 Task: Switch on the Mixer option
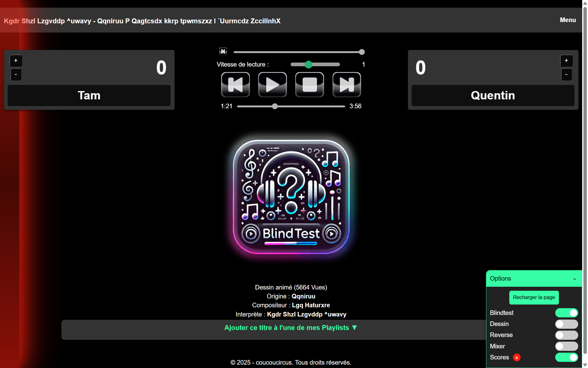(566, 346)
